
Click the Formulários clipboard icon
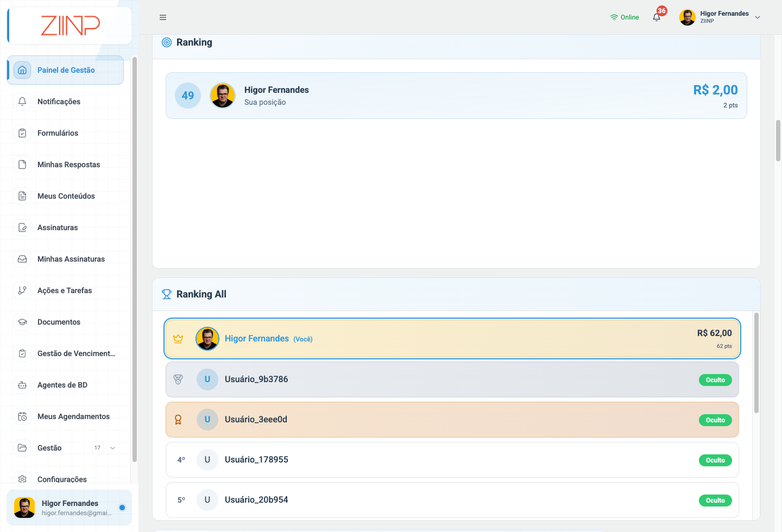pos(22,133)
